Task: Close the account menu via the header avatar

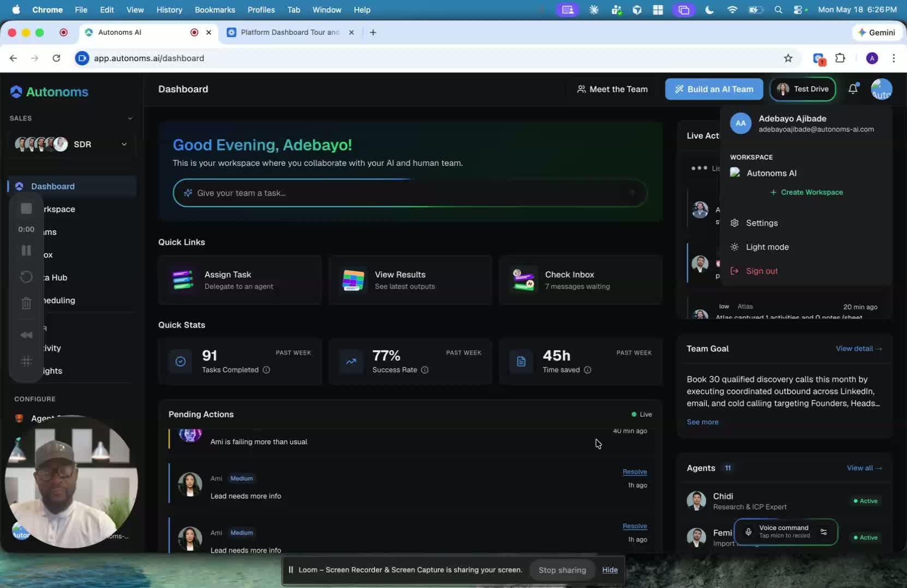Action: click(881, 89)
